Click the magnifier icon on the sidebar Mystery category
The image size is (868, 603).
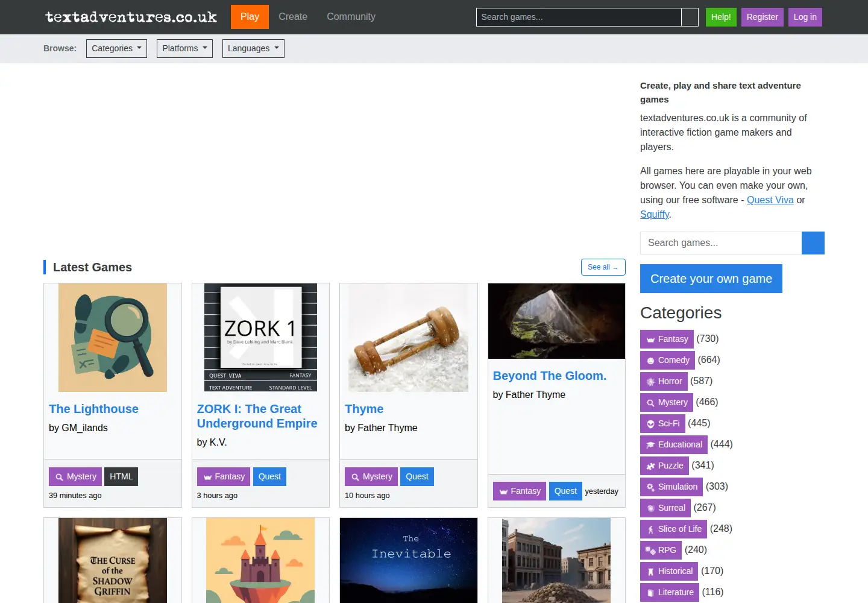coord(650,403)
